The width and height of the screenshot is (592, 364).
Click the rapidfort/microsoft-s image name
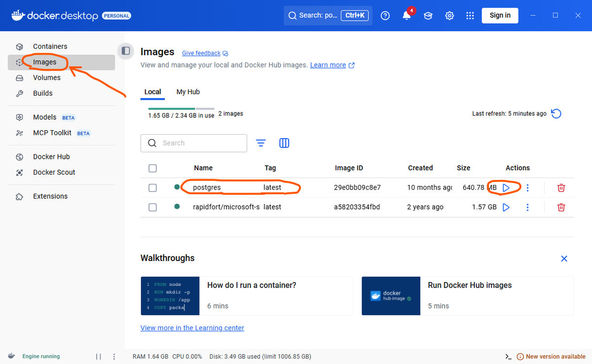226,207
